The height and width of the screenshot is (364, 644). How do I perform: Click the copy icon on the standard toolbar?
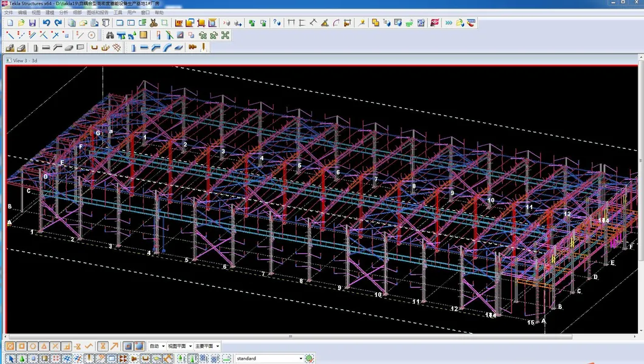[72, 22]
